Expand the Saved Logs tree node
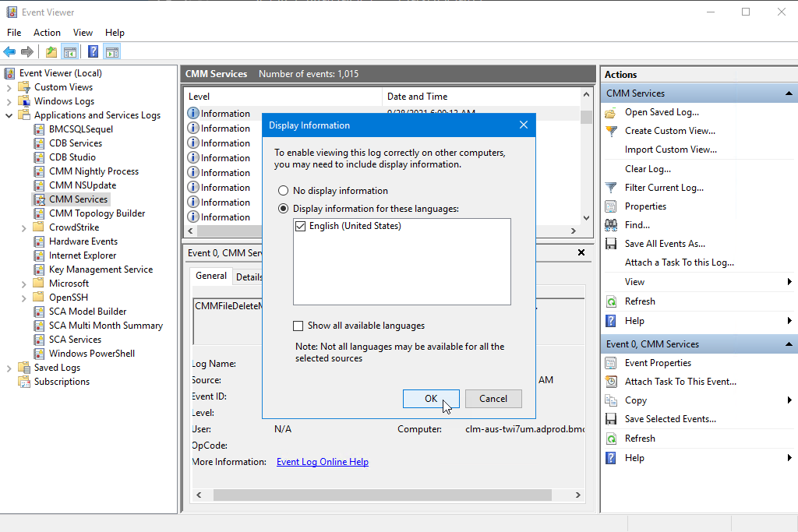Image resolution: width=798 pixels, height=532 pixels. pyautogui.click(x=9, y=368)
